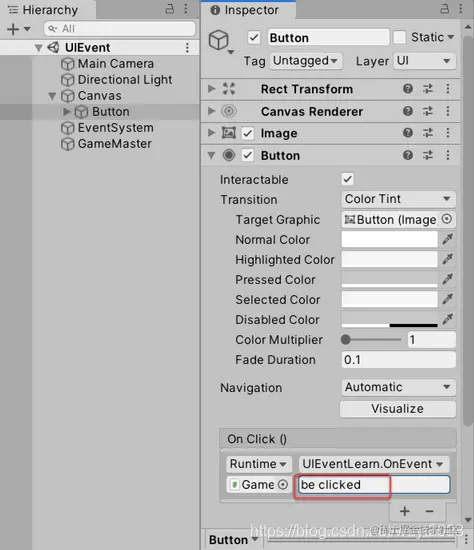Open the UIEventLearn.OnEvent function dropdown
The width and height of the screenshot is (474, 550).
click(x=374, y=464)
